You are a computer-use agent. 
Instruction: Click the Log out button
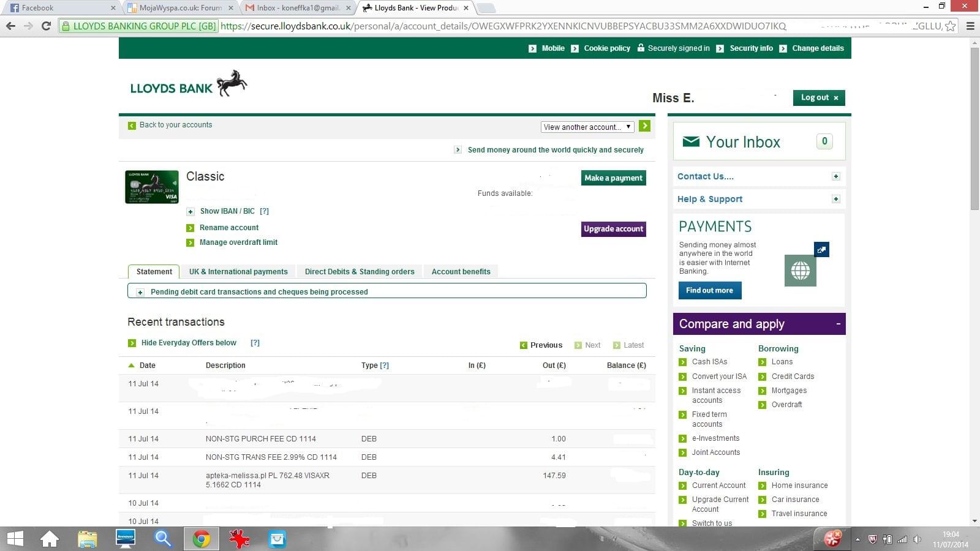click(819, 98)
